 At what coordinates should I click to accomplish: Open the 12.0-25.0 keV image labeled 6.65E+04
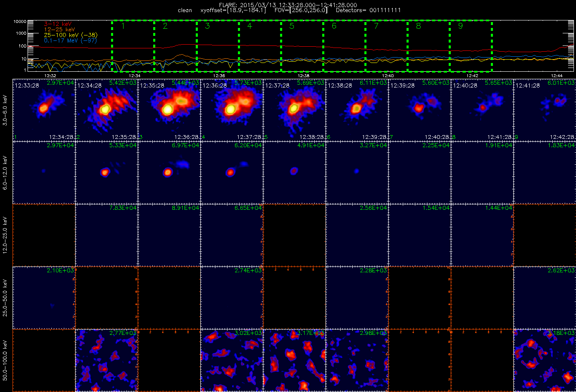pyautogui.click(x=232, y=235)
